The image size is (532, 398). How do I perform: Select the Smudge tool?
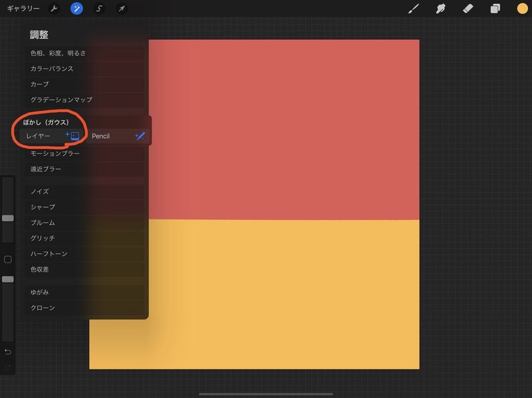point(440,9)
